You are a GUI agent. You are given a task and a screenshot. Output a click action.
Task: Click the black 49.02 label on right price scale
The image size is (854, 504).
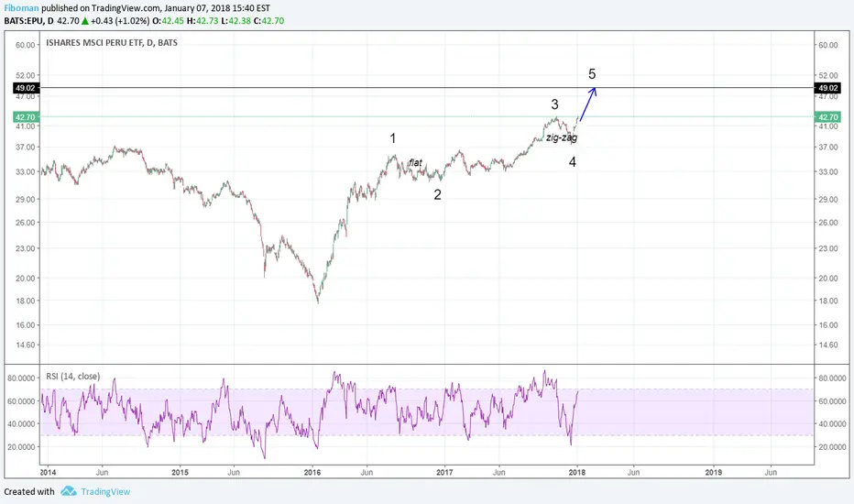click(827, 88)
